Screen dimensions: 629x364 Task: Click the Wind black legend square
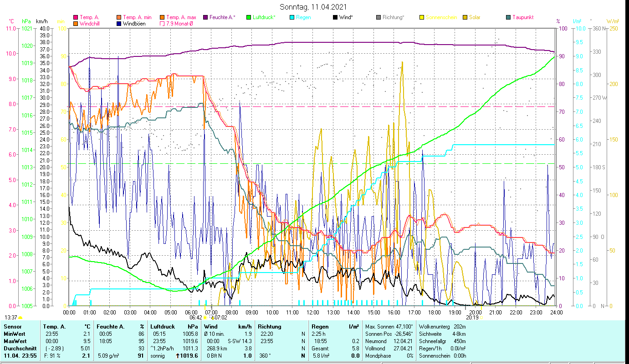click(335, 17)
